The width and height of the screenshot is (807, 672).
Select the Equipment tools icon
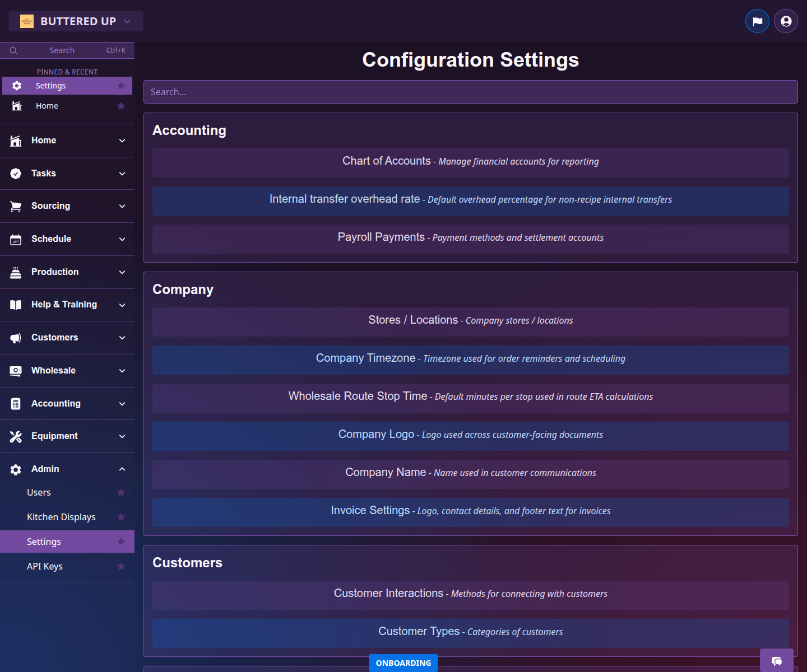pos(16,436)
